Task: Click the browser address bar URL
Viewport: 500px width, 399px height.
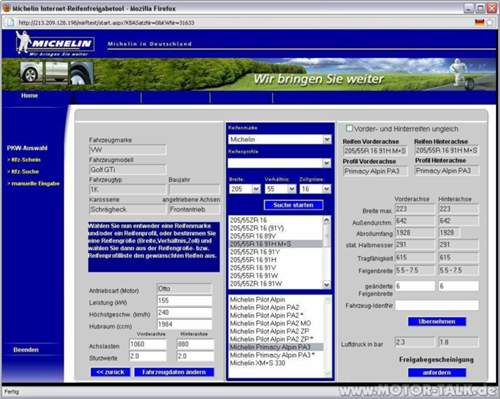Action: (107, 22)
